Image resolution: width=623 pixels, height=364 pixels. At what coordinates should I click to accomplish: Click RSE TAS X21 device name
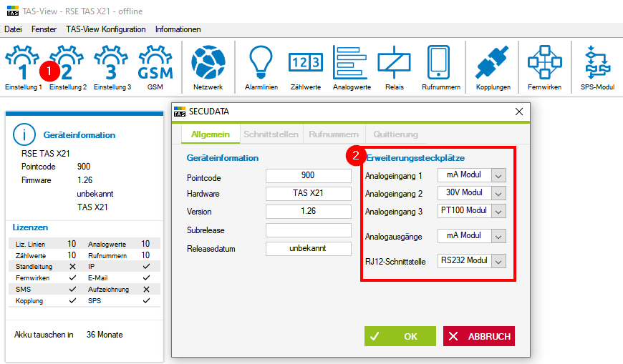pos(46,154)
